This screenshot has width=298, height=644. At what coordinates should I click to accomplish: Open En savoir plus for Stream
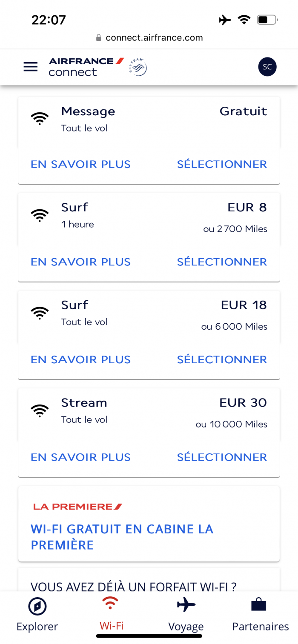80,457
